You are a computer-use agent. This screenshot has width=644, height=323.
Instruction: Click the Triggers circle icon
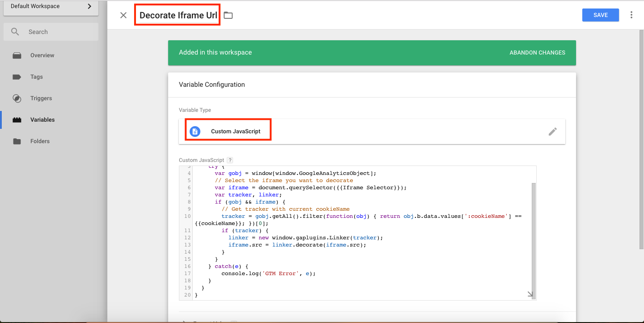(17, 98)
